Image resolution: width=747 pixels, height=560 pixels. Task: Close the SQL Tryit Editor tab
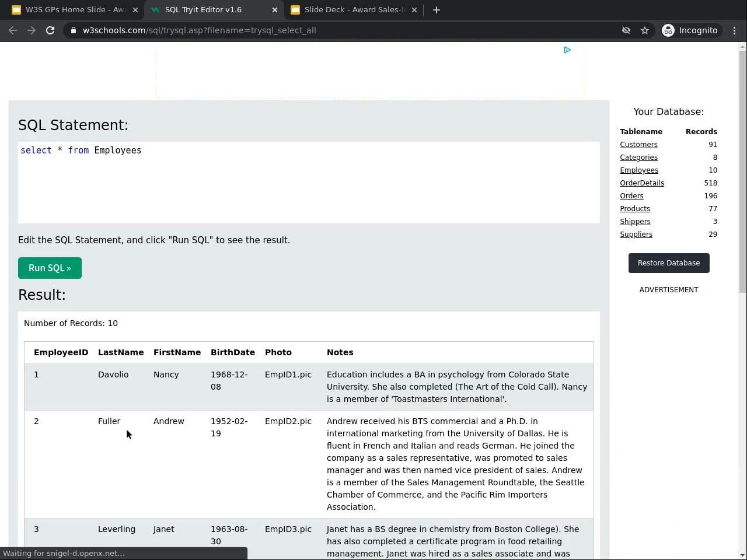tap(275, 10)
